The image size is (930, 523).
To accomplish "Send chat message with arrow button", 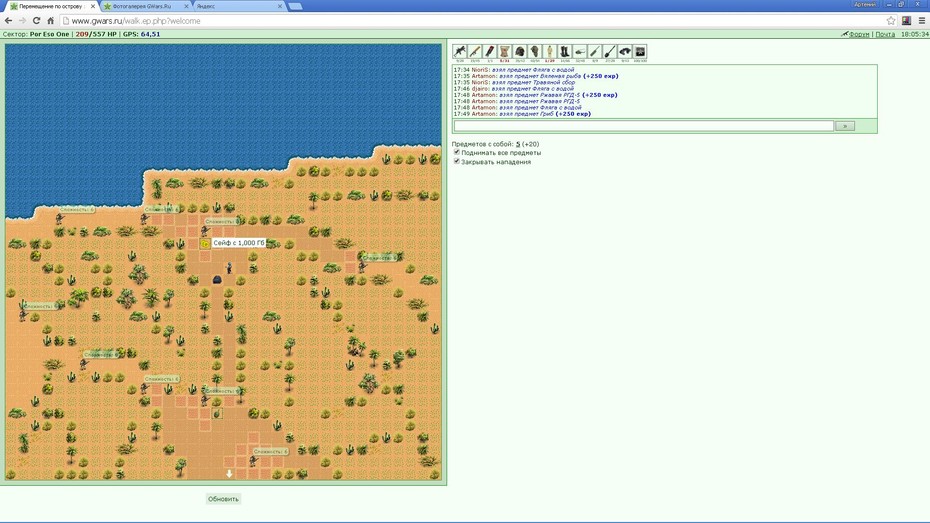I will [845, 126].
